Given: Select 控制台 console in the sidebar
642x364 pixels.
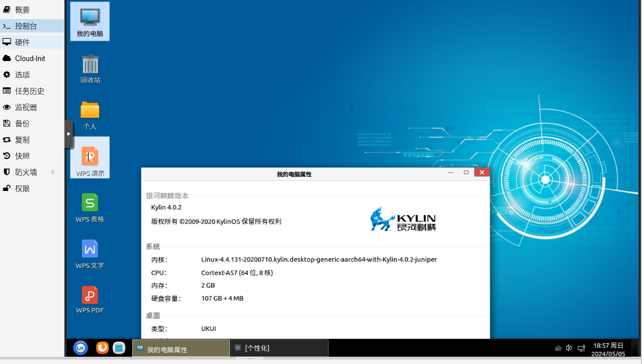Looking at the screenshot, I should point(32,26).
